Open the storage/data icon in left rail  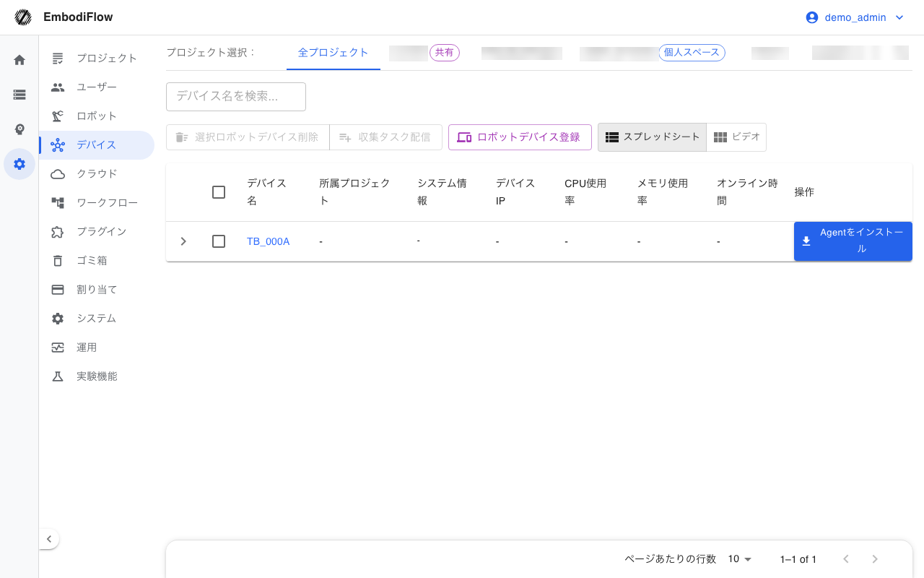tap(19, 95)
